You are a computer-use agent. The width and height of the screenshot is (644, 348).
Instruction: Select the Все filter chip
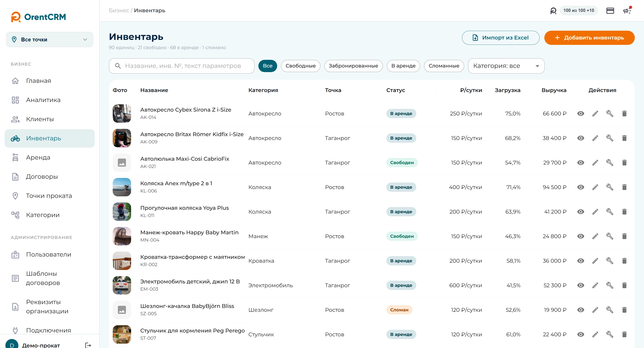268,66
